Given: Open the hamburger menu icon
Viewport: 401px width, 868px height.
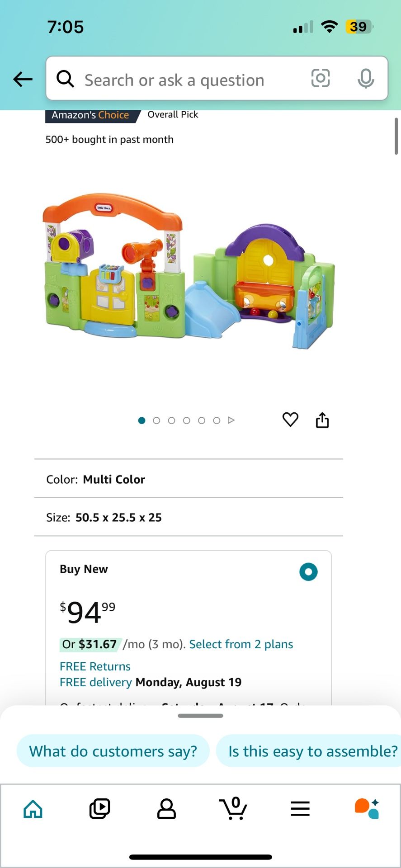Looking at the screenshot, I should pos(300,809).
